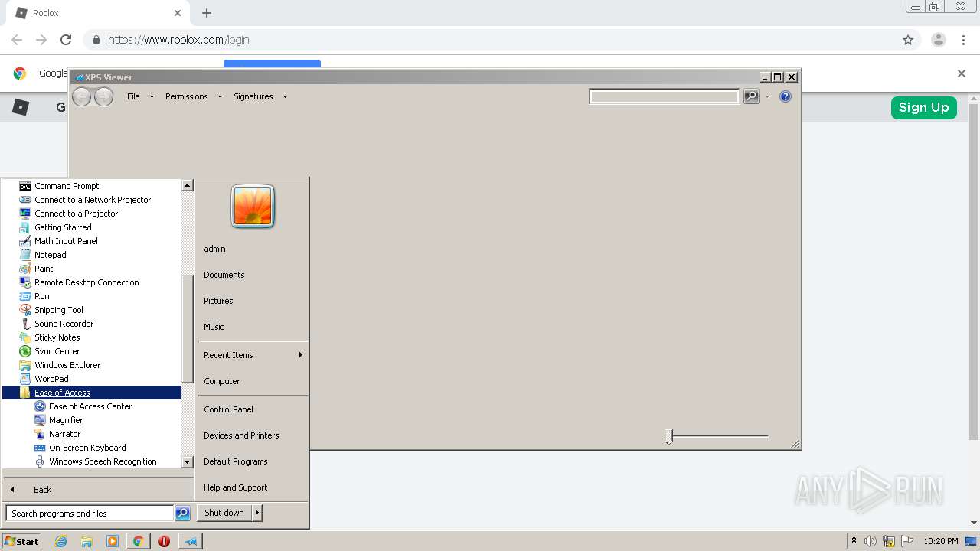The image size is (980, 551).
Task: Click the XPS Viewer search field
Action: 664,96
